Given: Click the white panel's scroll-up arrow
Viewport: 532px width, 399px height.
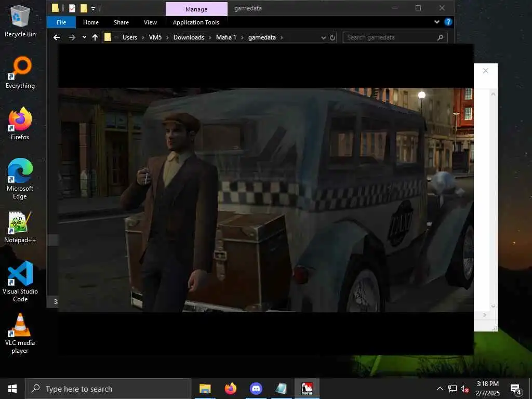Looking at the screenshot, I should pyautogui.click(x=493, y=94).
